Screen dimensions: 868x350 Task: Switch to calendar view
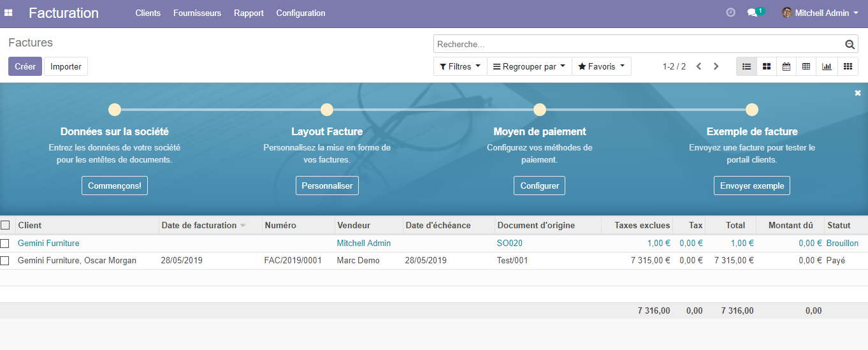pyautogui.click(x=786, y=66)
